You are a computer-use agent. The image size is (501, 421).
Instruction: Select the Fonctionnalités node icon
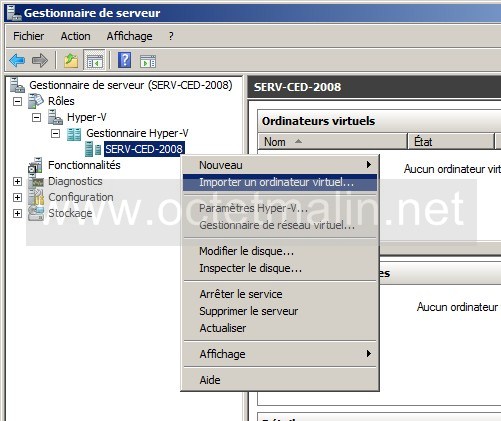(35, 165)
